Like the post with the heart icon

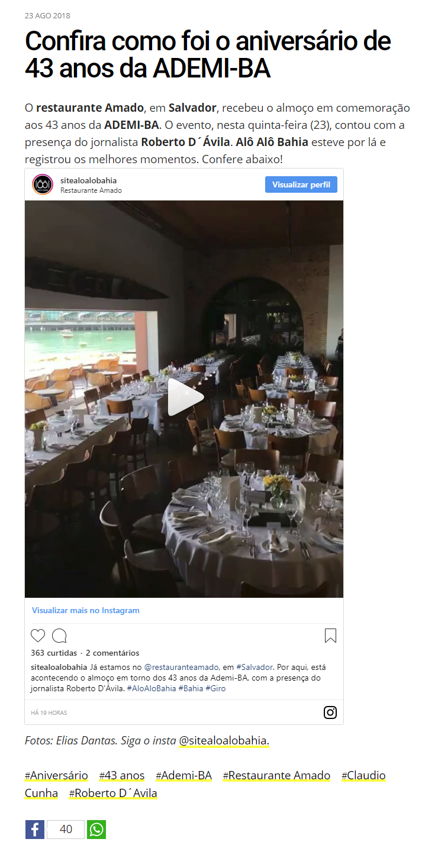[38, 636]
